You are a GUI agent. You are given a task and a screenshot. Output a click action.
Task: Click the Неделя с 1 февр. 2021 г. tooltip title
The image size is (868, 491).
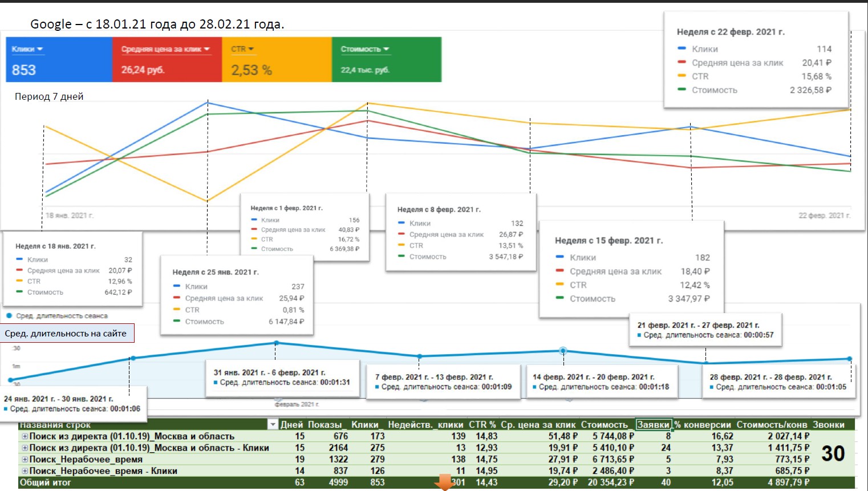tap(287, 208)
